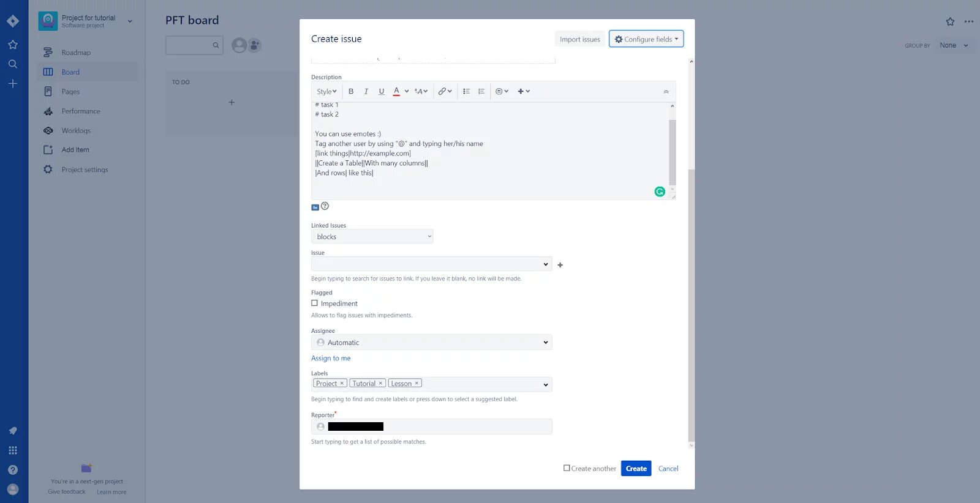This screenshot has height=503, width=980.
Task: Open the insert more (plus) dropdown
Action: tap(524, 91)
